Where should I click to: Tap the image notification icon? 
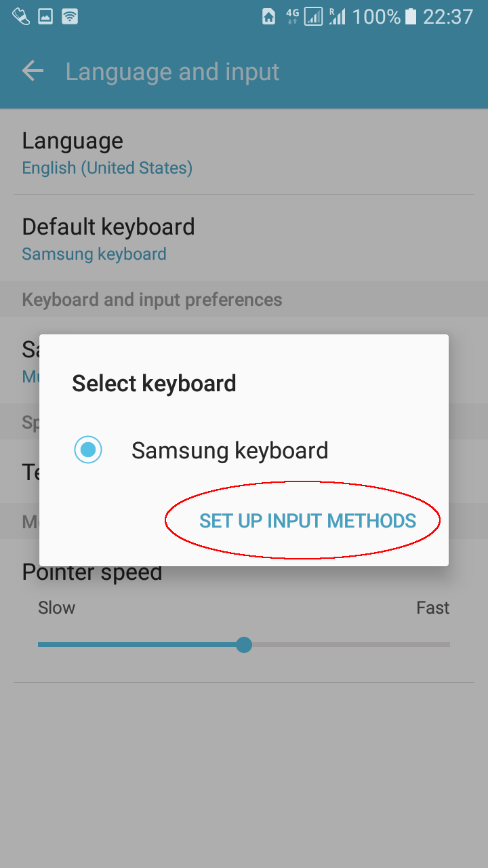pyautogui.click(x=45, y=16)
